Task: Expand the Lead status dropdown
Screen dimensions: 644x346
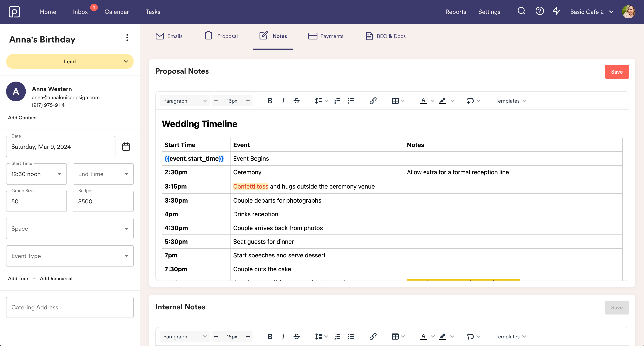Action: point(70,61)
